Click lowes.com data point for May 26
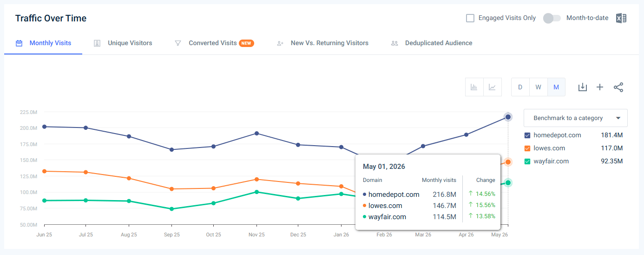Screen dimensions: 644x255 508,162
